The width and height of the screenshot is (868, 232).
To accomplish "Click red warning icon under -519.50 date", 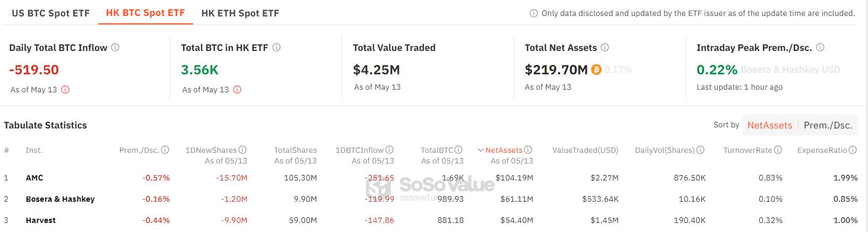I will 65,90.
